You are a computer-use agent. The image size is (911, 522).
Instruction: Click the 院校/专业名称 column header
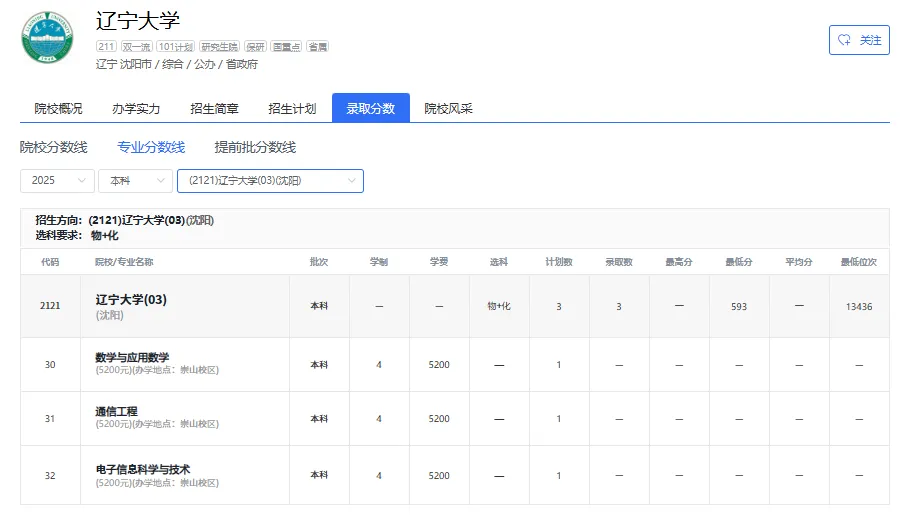[x=124, y=262]
